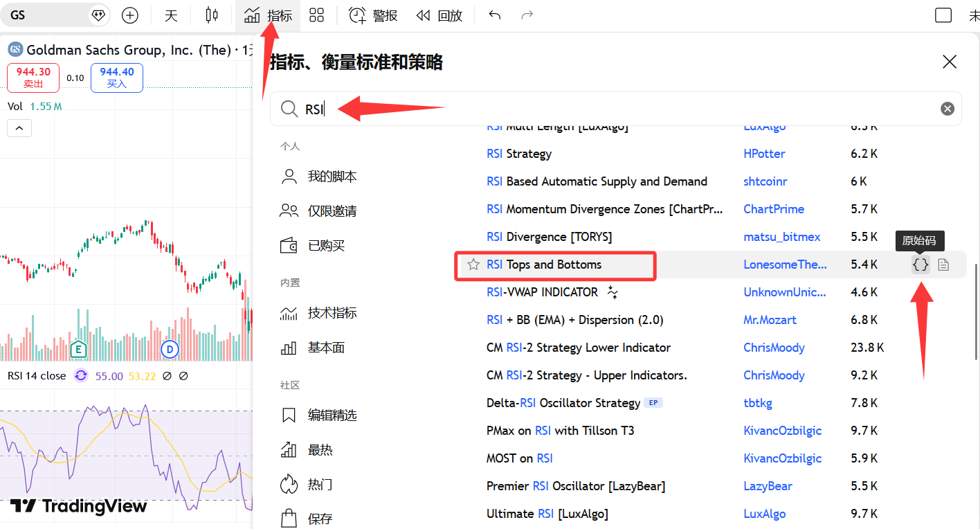Screen dimensions: 980x529
Task: Click the plus compare symbol icon
Action: [129, 15]
